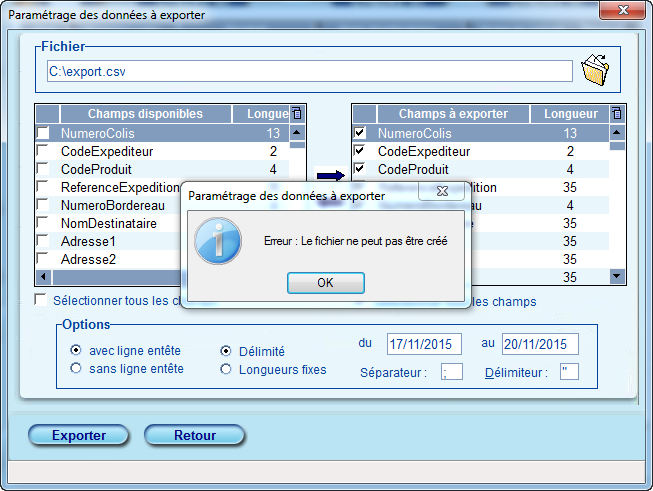Click the trash icon in the Champs à exporter header
Viewport: 653px width, 491px height.
(617, 113)
